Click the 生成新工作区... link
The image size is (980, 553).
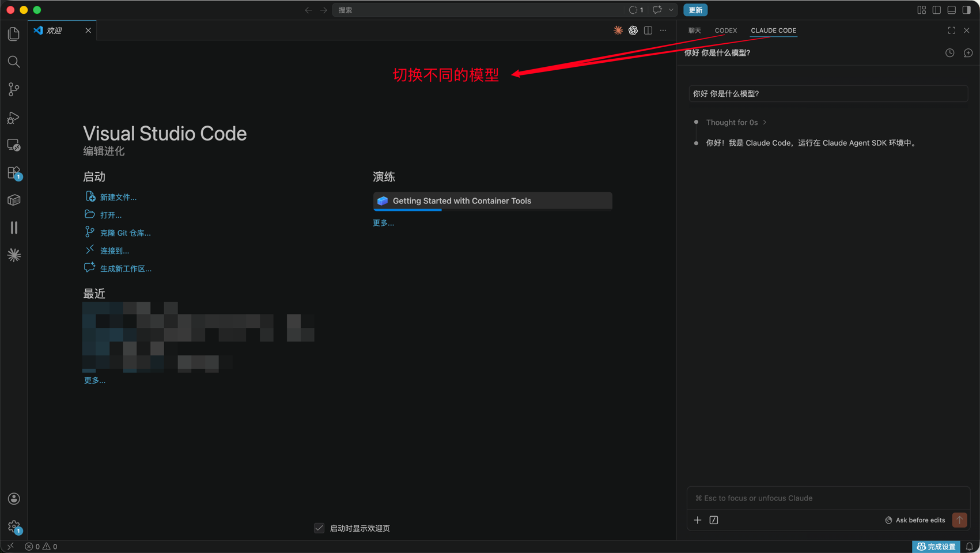pyautogui.click(x=126, y=268)
